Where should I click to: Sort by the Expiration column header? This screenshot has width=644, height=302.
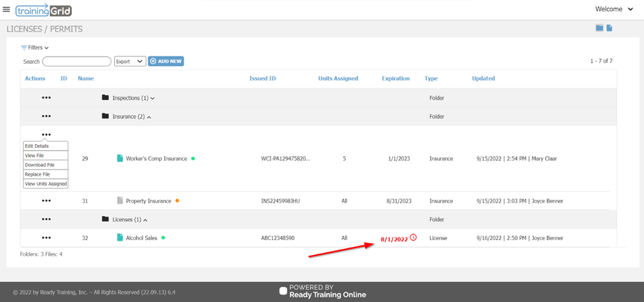[x=395, y=79]
